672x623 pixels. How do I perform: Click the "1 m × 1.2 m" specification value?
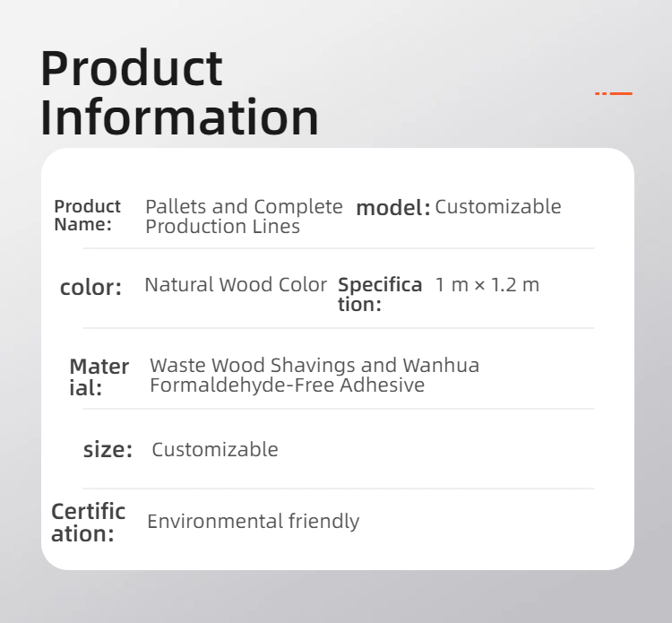487,285
